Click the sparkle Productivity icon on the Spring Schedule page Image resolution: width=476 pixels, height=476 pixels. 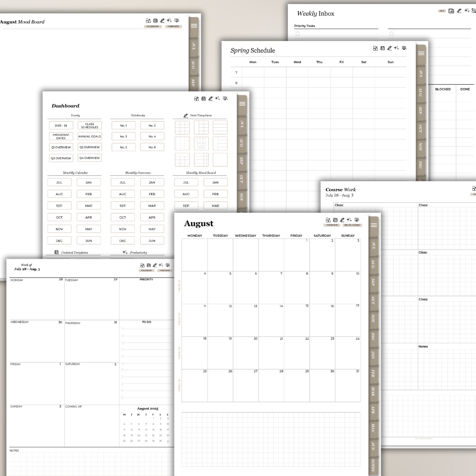point(396,48)
